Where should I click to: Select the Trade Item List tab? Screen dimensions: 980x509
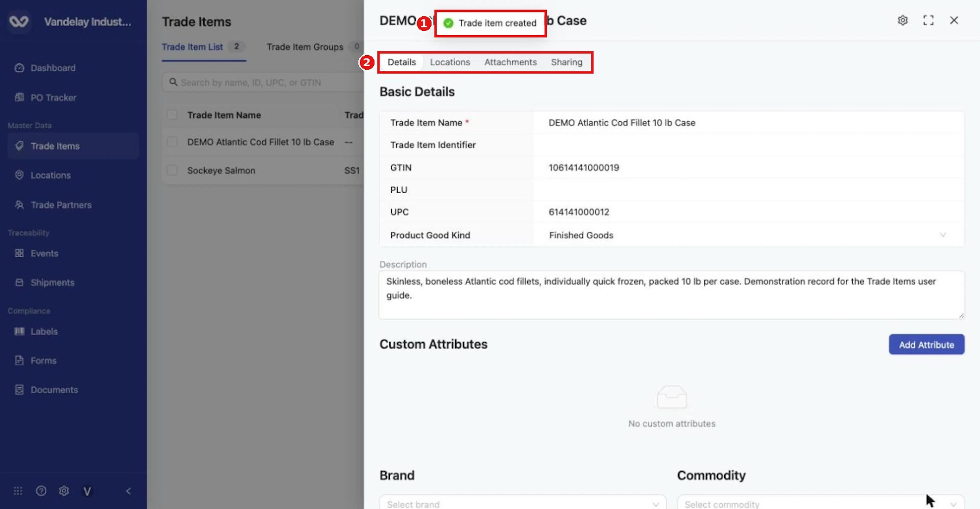[204, 47]
